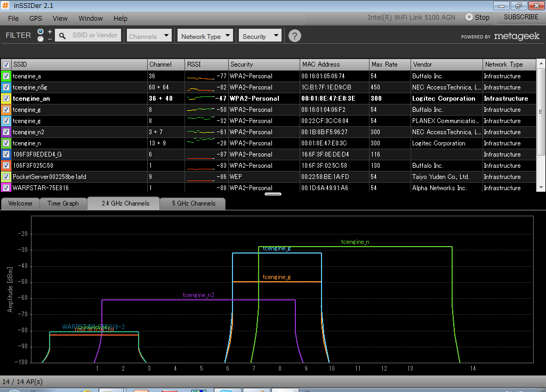Click the metageek logo
This screenshot has height=392, width=546.
(517, 36)
